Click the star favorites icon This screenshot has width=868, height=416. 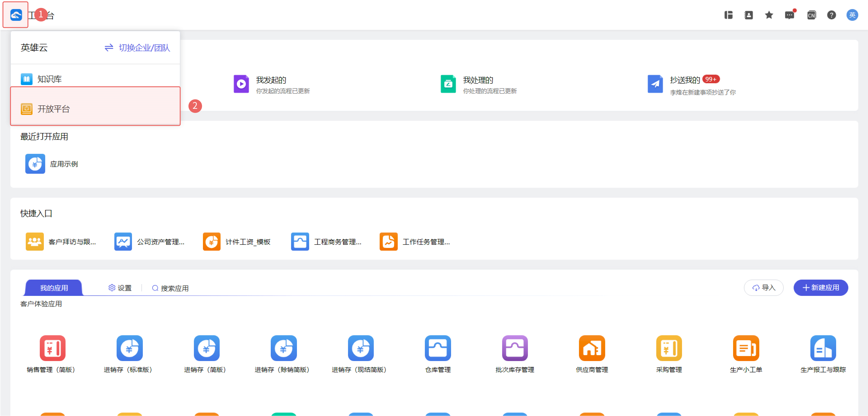(769, 15)
